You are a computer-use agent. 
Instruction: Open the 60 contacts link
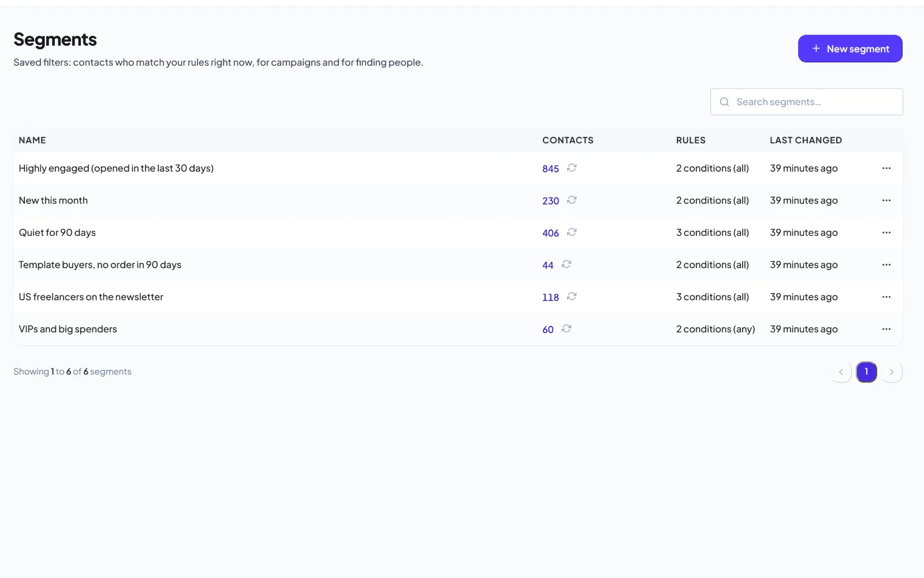point(548,329)
